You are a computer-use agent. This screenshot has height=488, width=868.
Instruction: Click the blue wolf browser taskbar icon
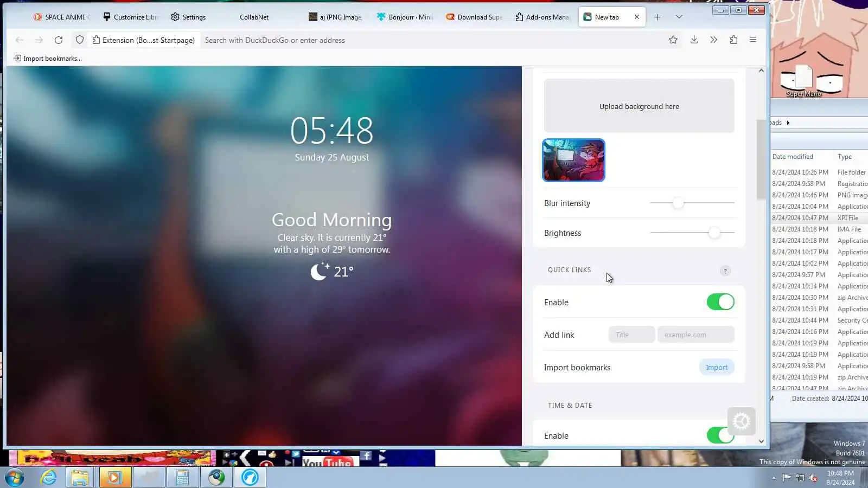click(250, 477)
